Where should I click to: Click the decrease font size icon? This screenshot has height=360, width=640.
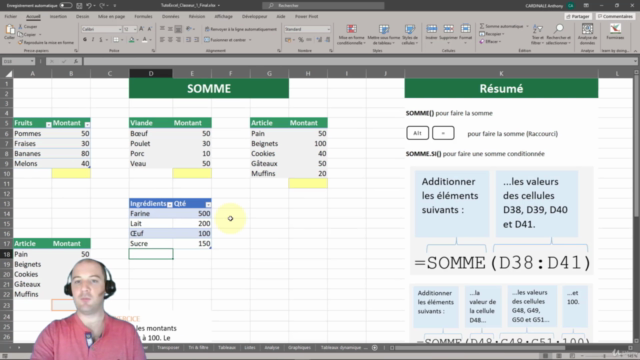pos(149,29)
